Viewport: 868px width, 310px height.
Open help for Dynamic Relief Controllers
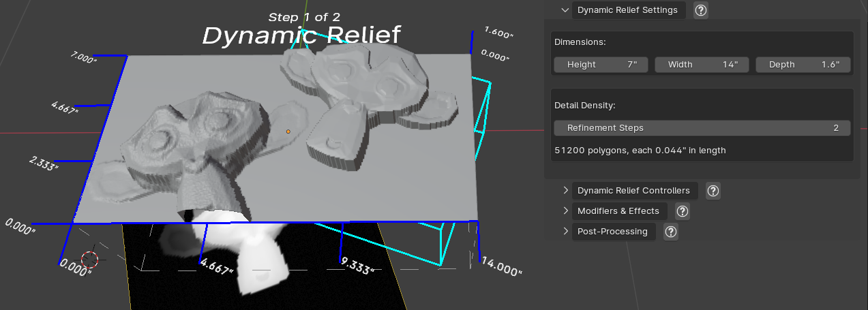(x=713, y=191)
